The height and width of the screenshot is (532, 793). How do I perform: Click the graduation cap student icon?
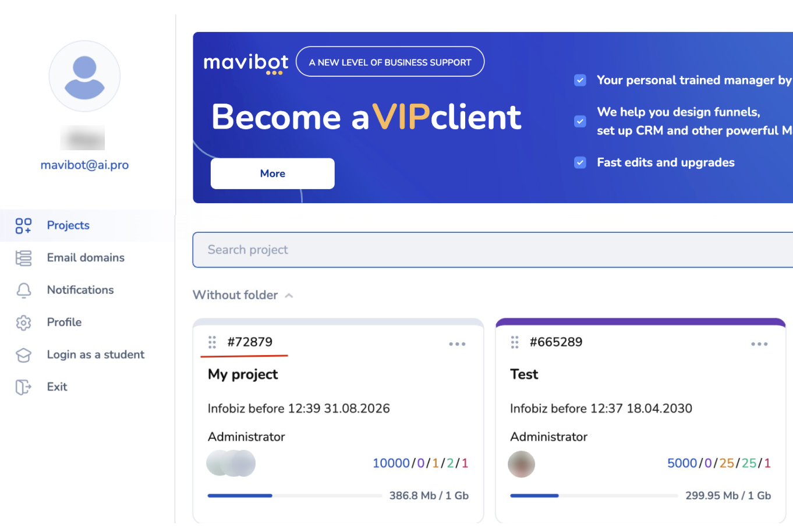coord(23,355)
